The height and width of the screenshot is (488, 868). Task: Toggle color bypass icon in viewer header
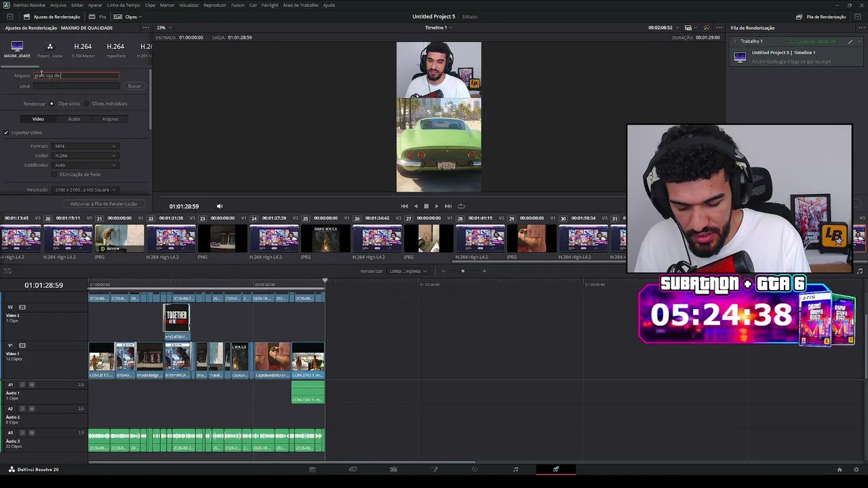click(x=706, y=28)
